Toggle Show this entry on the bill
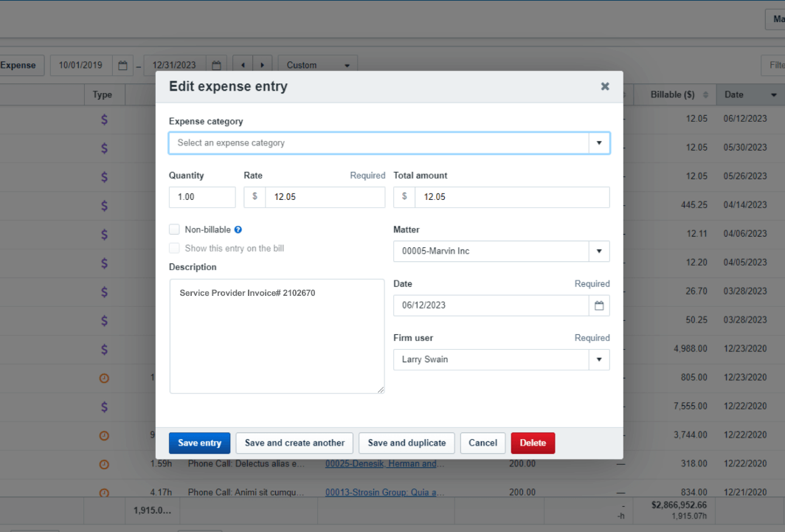 pos(174,248)
